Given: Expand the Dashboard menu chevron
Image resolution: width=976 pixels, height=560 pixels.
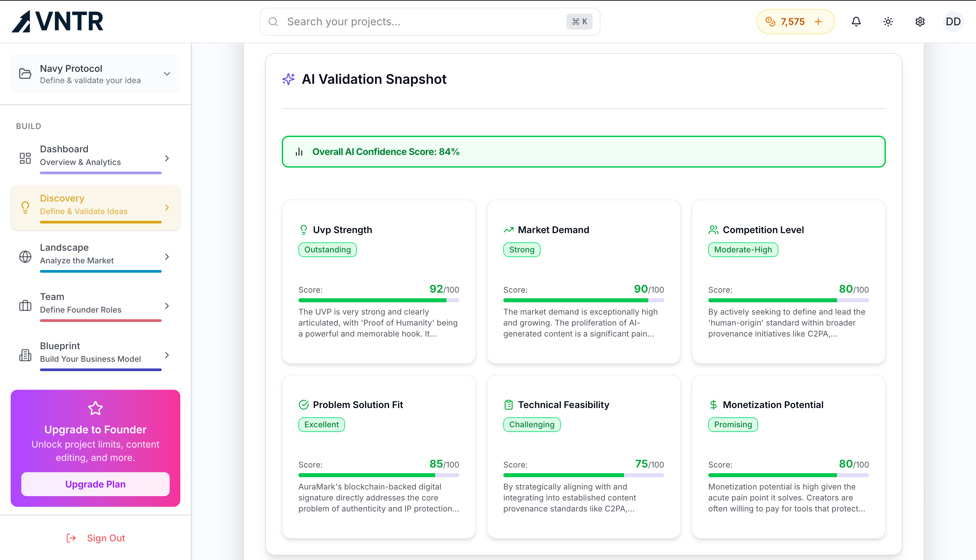Looking at the screenshot, I should click(167, 158).
